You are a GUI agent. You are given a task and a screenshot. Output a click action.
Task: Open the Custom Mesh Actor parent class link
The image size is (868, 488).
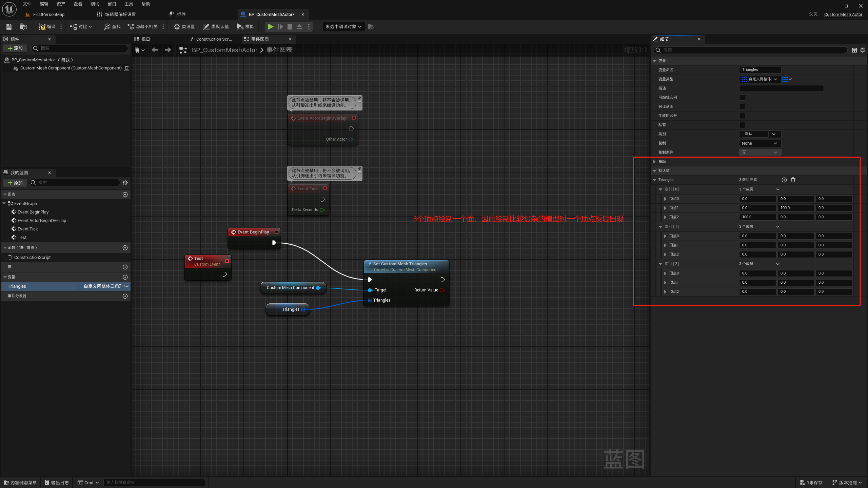click(x=843, y=14)
